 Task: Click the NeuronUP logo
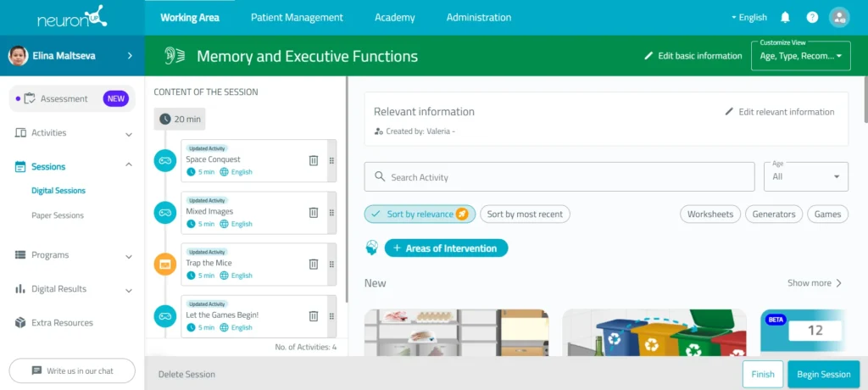(72, 17)
